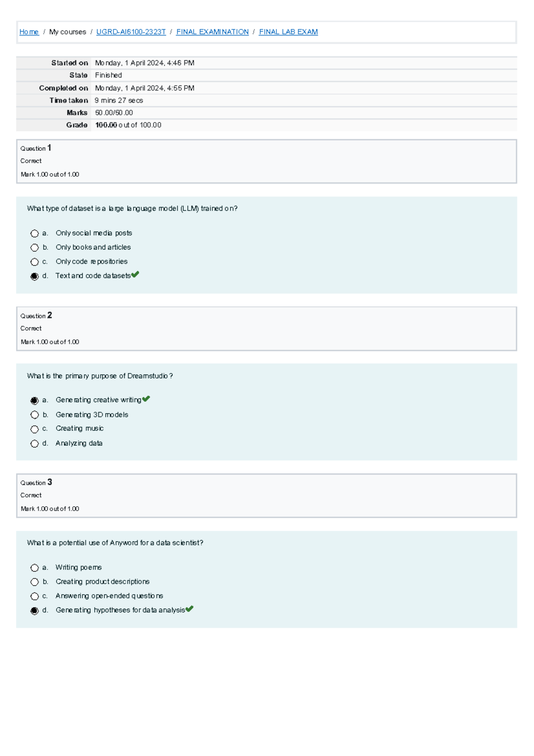
Task: Select 'Analyzing data' in Question 2
Action: click(x=35, y=443)
